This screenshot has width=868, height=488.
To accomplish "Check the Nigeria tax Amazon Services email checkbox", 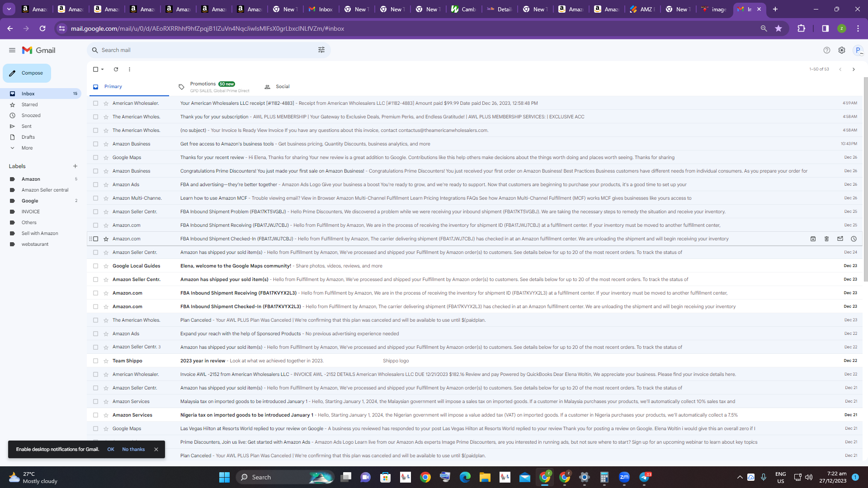I will [x=95, y=415].
